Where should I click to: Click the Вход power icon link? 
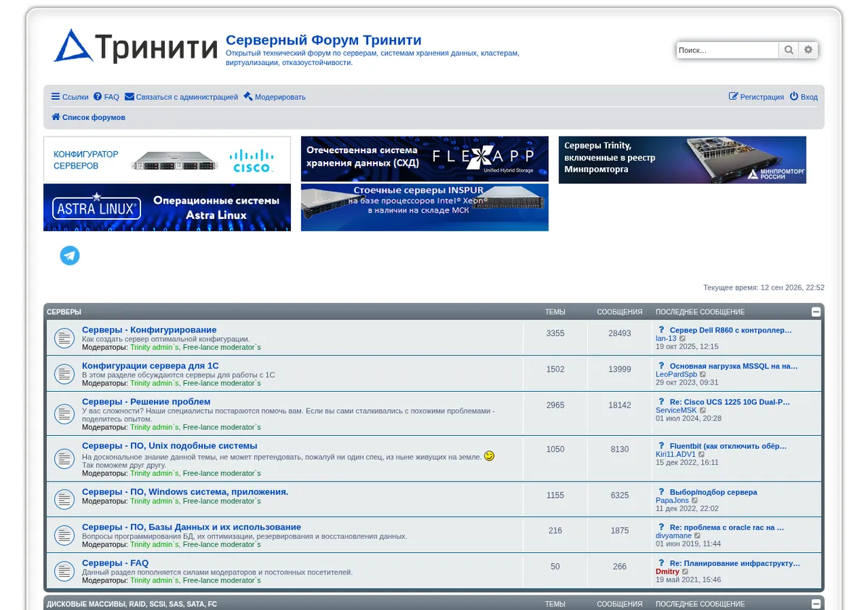point(804,97)
